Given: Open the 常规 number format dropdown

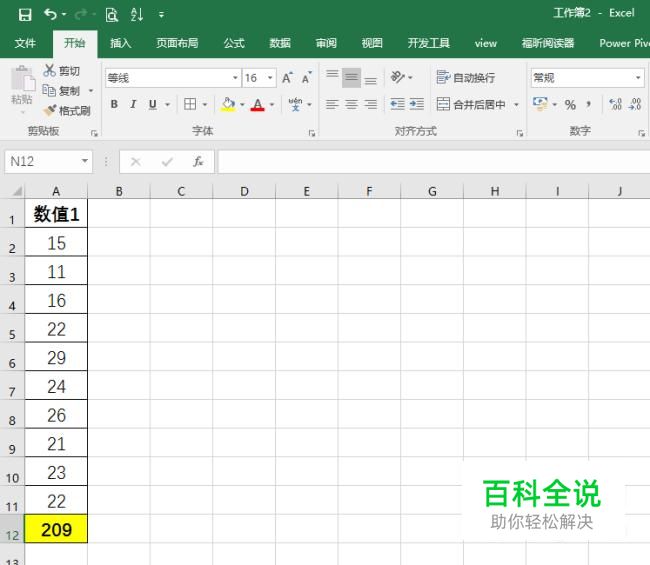Looking at the screenshot, I should (638, 78).
